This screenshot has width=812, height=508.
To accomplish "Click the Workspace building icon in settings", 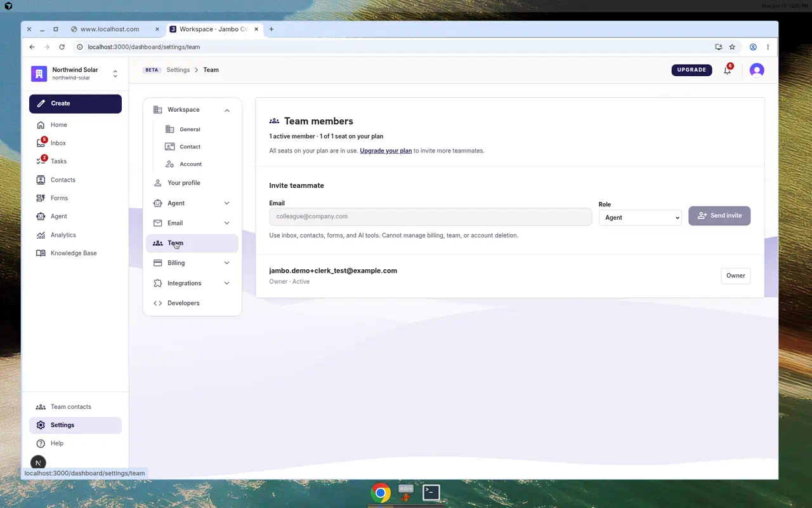I will [x=158, y=110].
